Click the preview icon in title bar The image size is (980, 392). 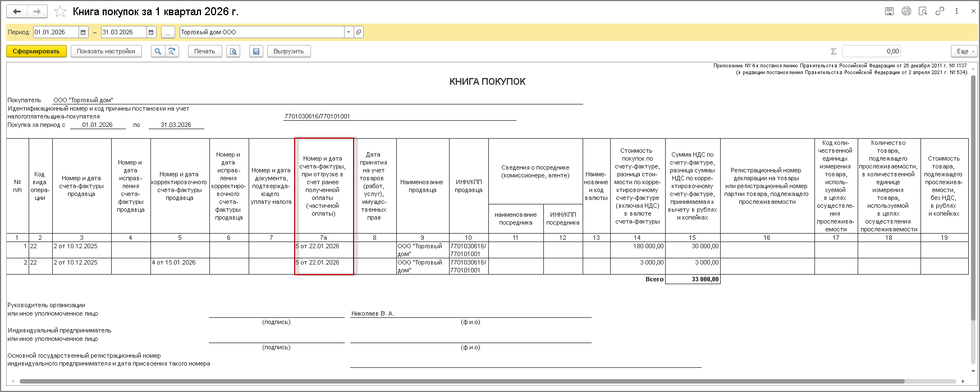point(923,11)
